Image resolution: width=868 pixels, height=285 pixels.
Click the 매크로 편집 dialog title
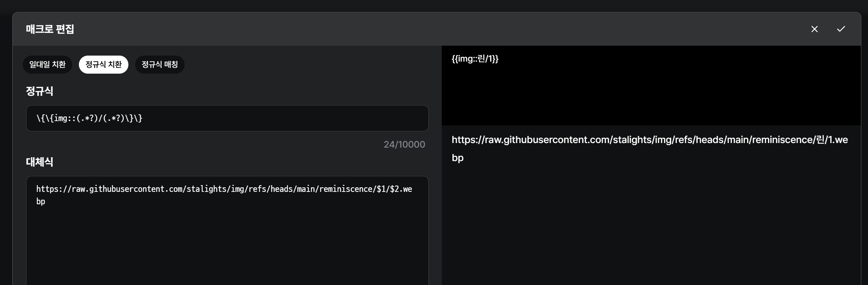click(x=50, y=29)
